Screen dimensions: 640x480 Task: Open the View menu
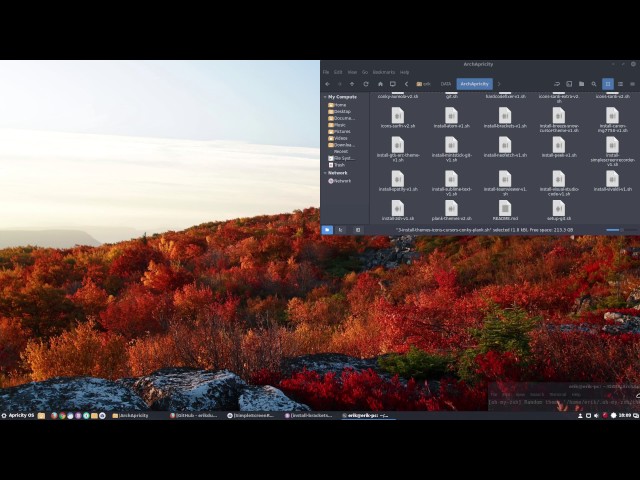click(x=352, y=72)
